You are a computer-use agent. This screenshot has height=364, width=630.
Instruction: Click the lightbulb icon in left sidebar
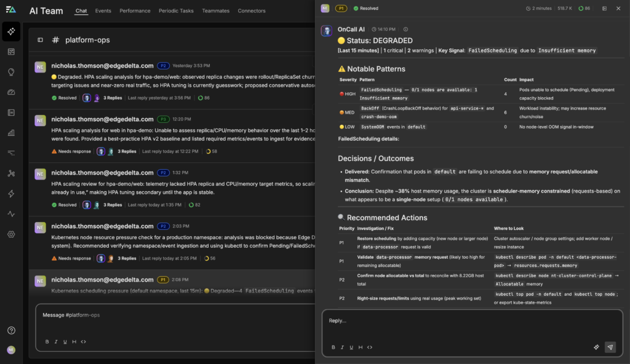click(x=11, y=72)
